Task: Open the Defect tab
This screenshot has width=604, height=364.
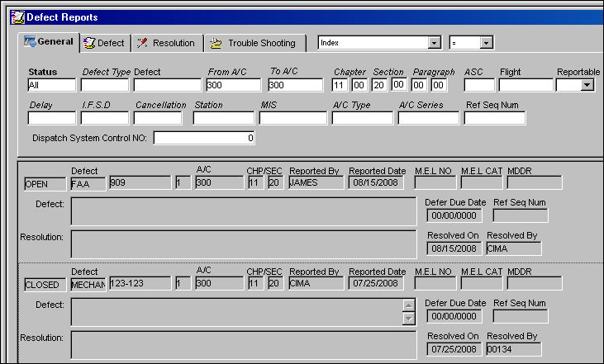Action: 105,43
